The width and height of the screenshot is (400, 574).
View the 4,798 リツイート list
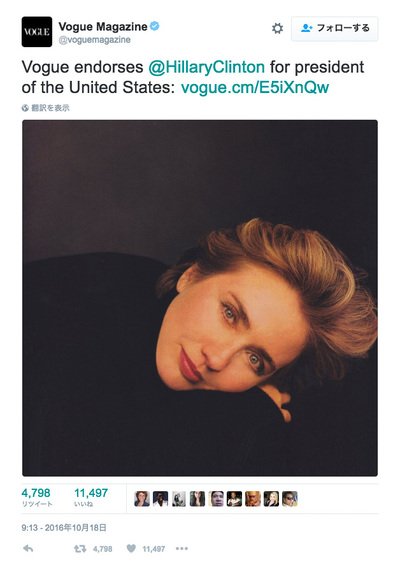[37, 497]
